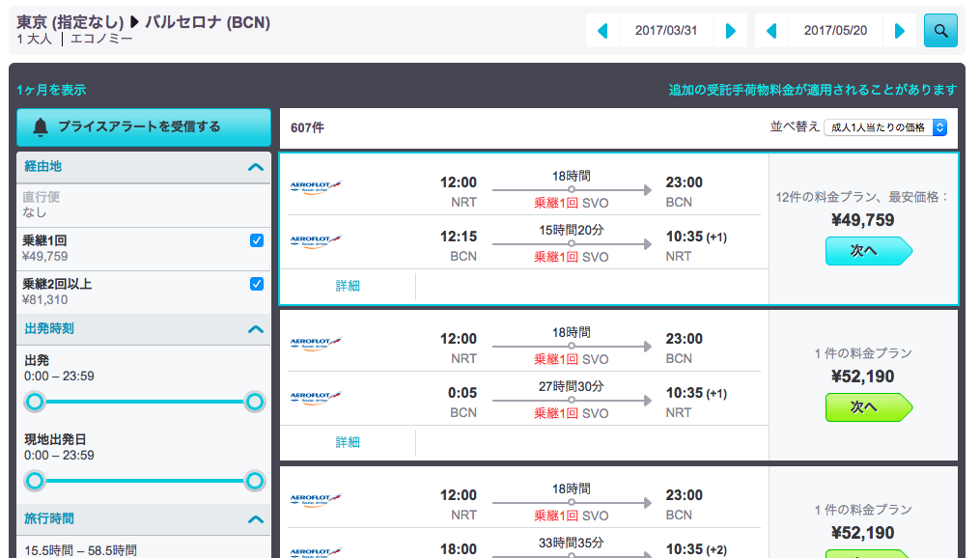The image size is (980, 558).
Task: Toggle the 乗継2回以上 checkbox
Action: pyautogui.click(x=256, y=285)
